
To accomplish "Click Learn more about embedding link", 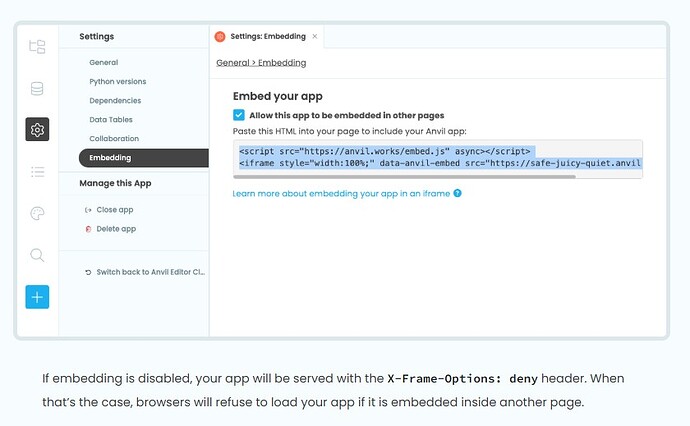I will click(x=341, y=194).
